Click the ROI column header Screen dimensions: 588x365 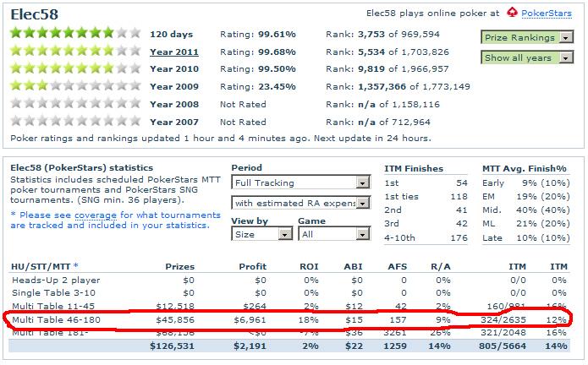coord(309,266)
